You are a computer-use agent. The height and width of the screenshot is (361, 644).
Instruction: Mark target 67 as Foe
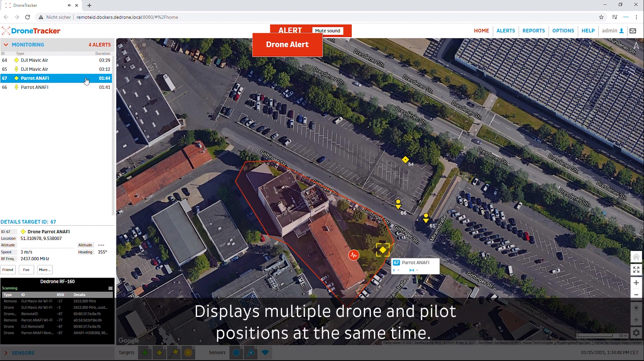pos(26,270)
